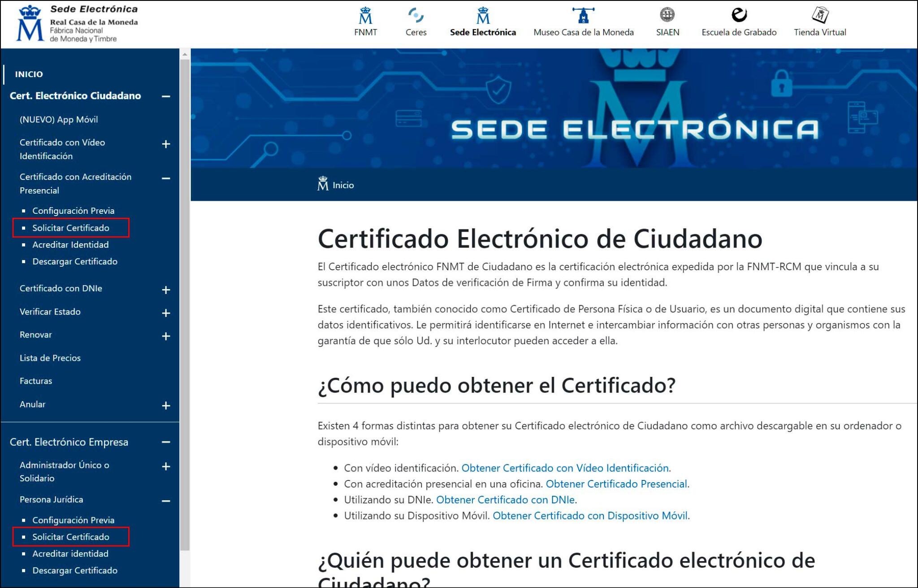Select the SIAEN globe icon
Screen dimensions: 918x588
(667, 15)
